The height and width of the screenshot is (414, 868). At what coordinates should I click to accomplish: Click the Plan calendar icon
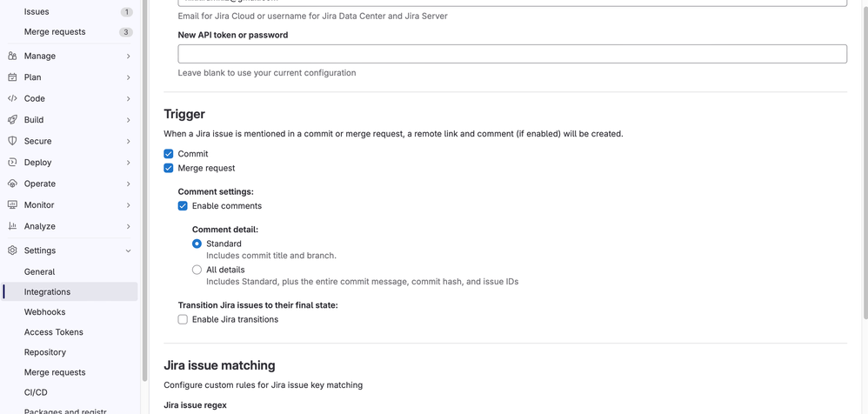[12, 77]
